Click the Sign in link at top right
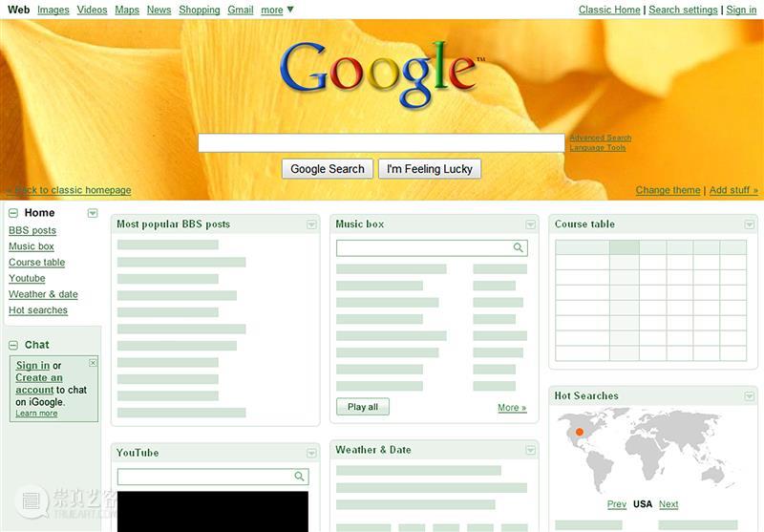Screen dimensions: 764x532 pos(741,10)
